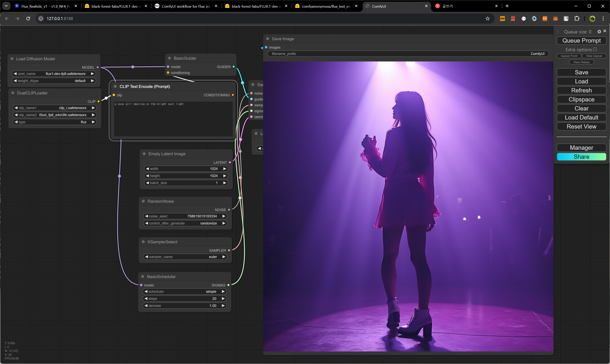Open the browser extensions puzzle icon

coord(577,19)
